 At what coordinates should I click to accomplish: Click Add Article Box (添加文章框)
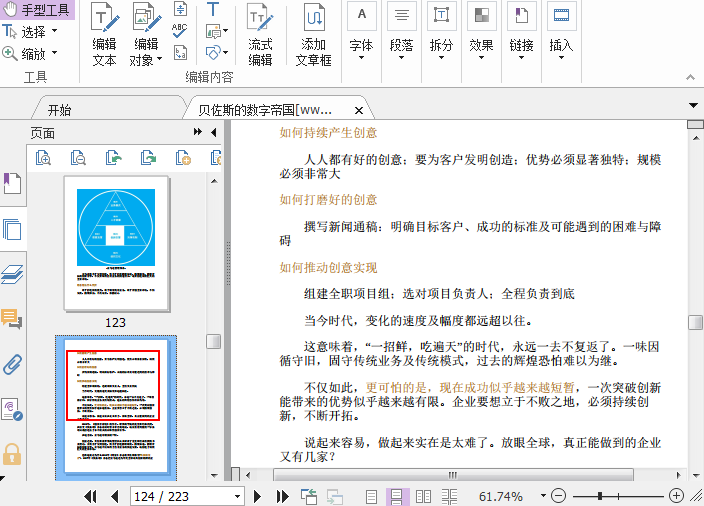coord(313,34)
